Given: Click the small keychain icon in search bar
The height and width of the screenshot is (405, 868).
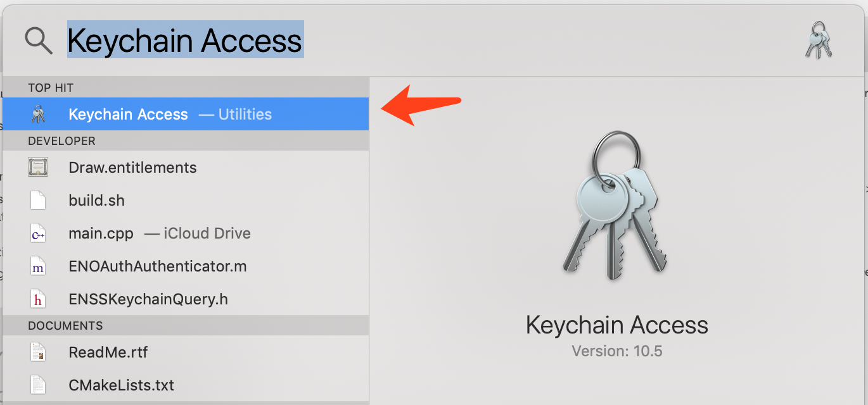Looking at the screenshot, I should click(x=818, y=40).
